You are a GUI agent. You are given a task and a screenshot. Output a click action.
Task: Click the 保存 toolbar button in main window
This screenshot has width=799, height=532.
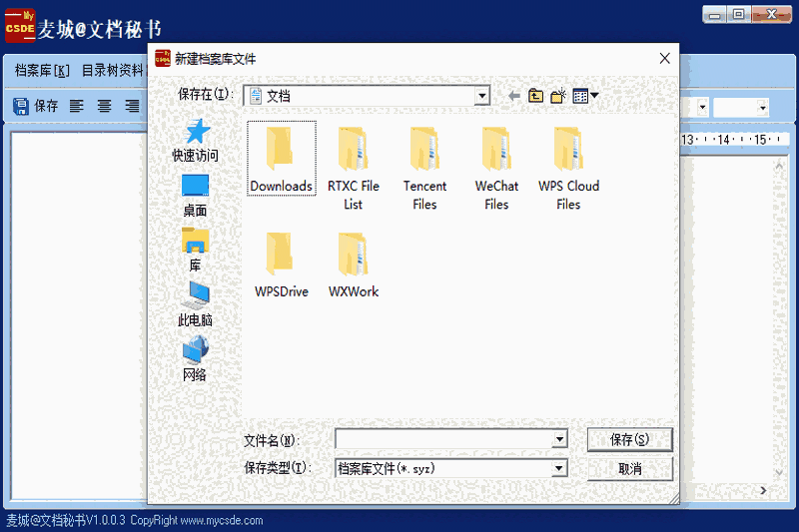point(35,106)
